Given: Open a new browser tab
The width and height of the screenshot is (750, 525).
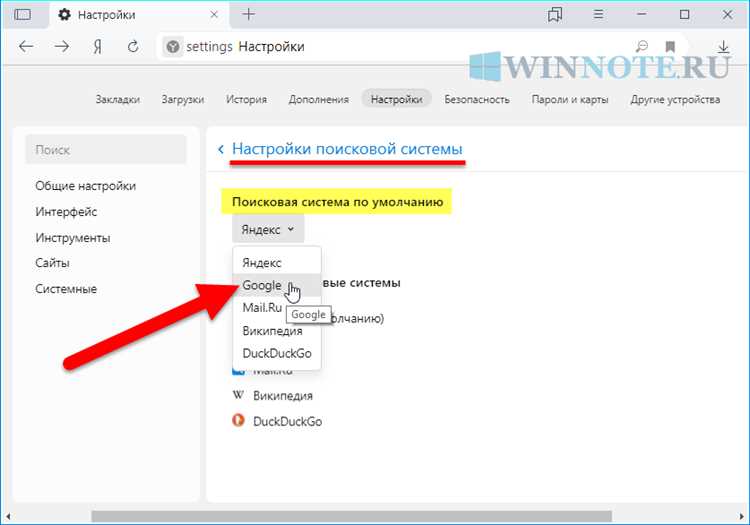Looking at the screenshot, I should 249,14.
